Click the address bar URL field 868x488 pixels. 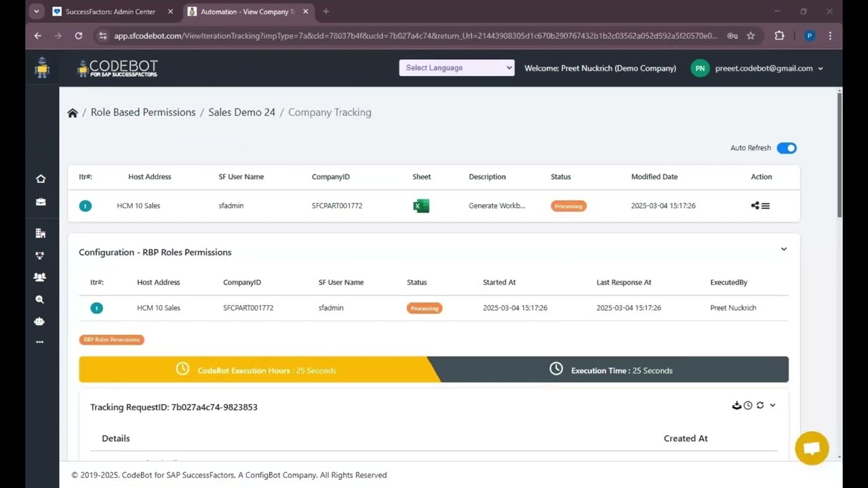[x=415, y=36]
